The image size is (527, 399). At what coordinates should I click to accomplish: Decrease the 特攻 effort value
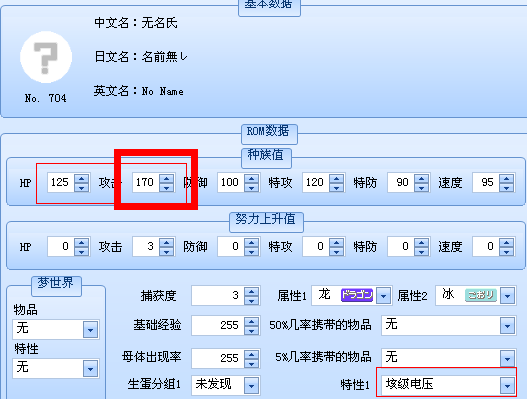(336, 251)
